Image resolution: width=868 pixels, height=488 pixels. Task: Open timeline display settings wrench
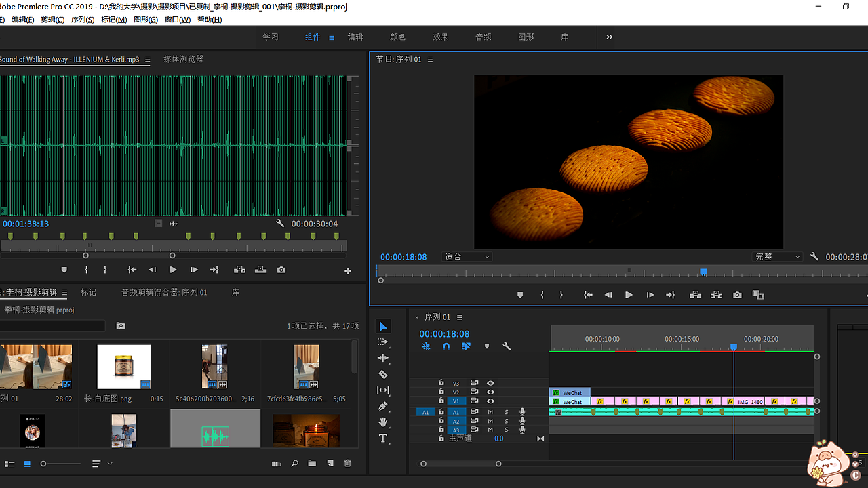click(507, 346)
